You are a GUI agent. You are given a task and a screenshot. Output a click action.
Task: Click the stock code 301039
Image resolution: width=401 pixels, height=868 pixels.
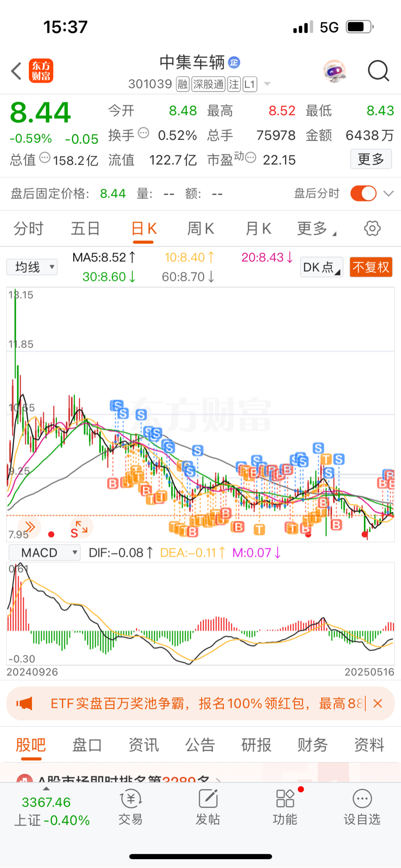click(150, 84)
